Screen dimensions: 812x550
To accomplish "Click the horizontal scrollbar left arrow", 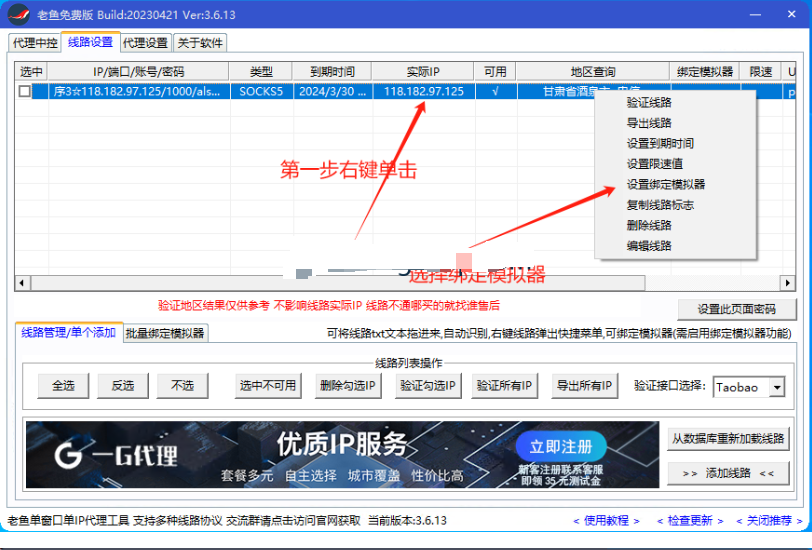I will (x=22, y=283).
